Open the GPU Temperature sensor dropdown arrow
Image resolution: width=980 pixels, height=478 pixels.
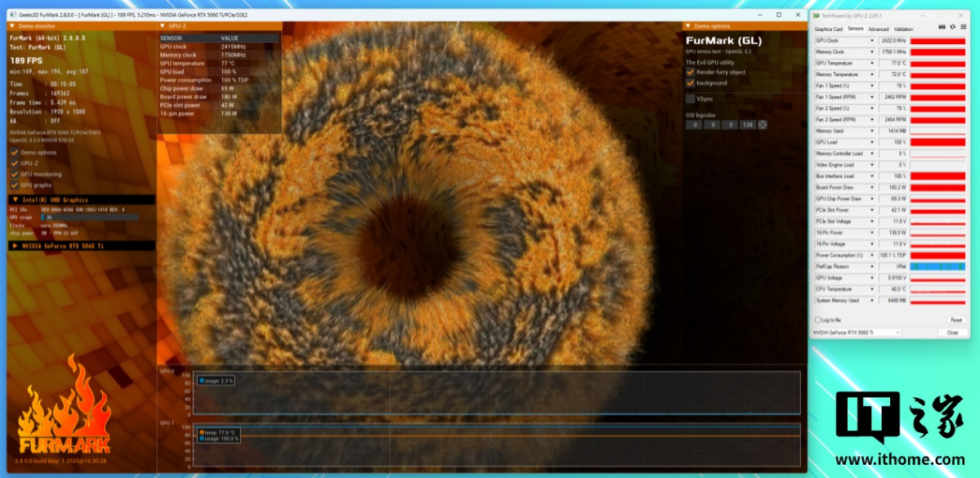coord(872,63)
